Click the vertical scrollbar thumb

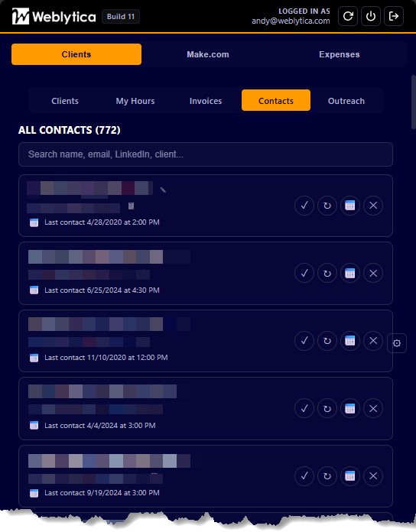(x=414, y=102)
